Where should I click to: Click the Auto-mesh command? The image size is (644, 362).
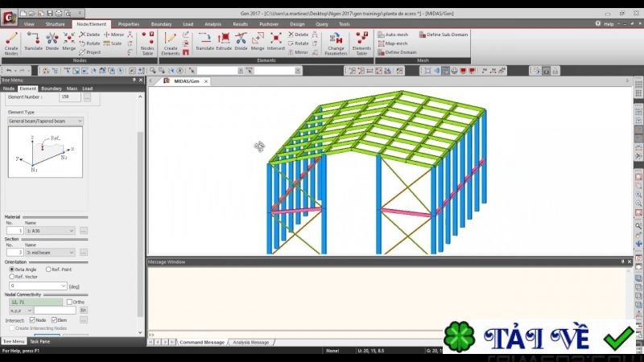[x=393, y=35]
